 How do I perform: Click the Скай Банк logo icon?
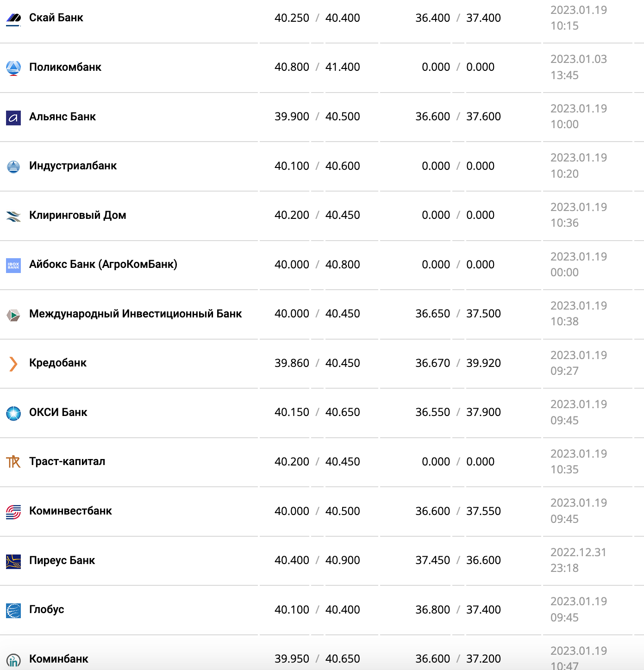tap(13, 19)
